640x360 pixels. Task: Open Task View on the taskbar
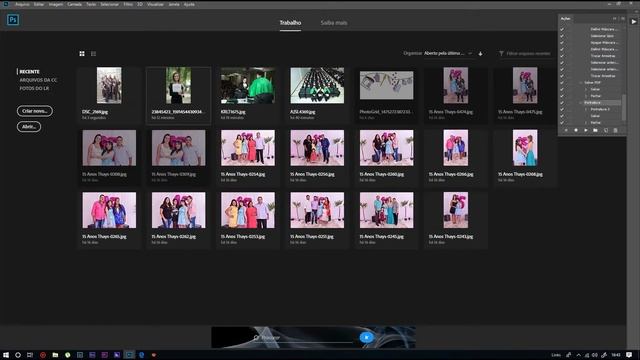click(x=30, y=355)
